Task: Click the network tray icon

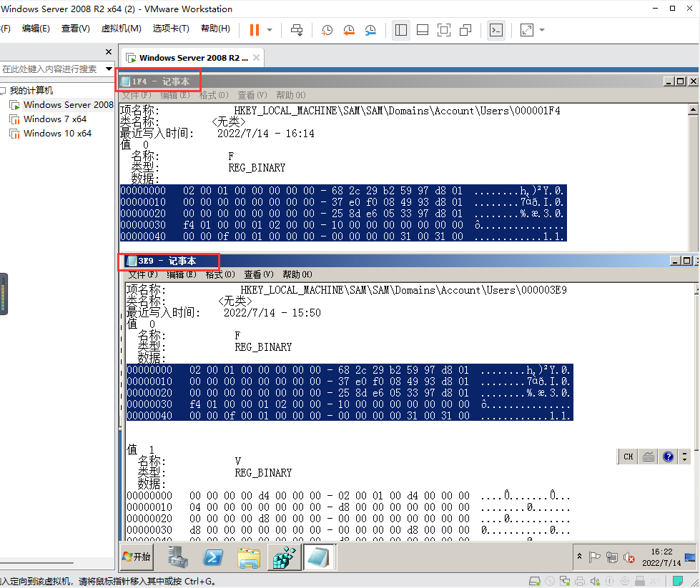Action: [x=612, y=557]
